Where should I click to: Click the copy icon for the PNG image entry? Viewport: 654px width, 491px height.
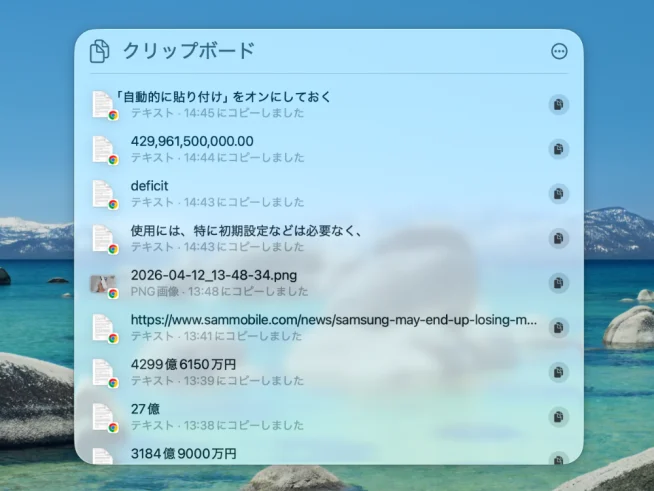[558, 283]
